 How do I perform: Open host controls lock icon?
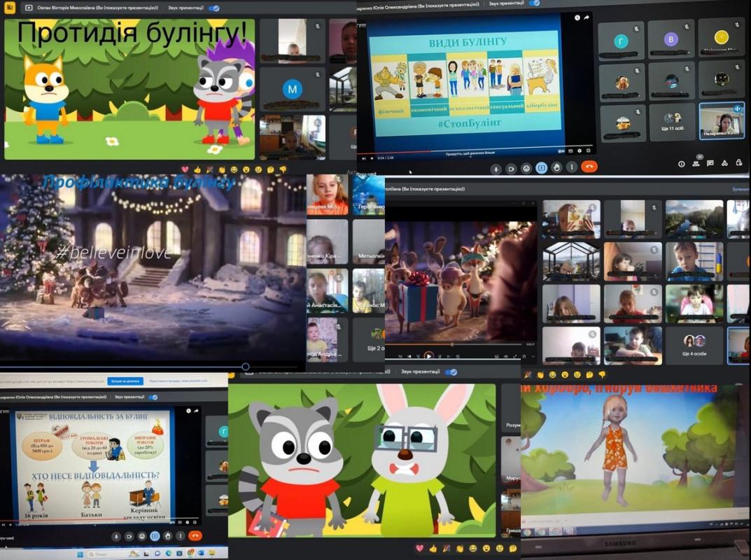pyautogui.click(x=739, y=163)
